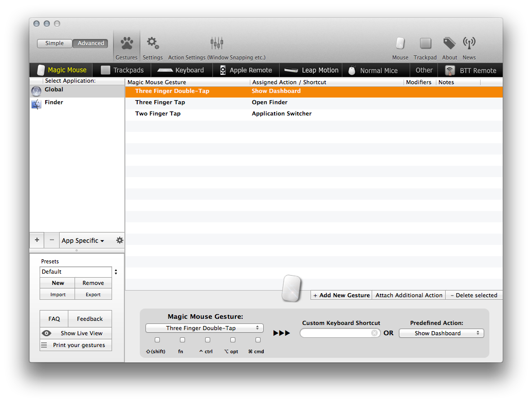Click the Finder app icon
The height and width of the screenshot is (403, 532).
click(36, 104)
